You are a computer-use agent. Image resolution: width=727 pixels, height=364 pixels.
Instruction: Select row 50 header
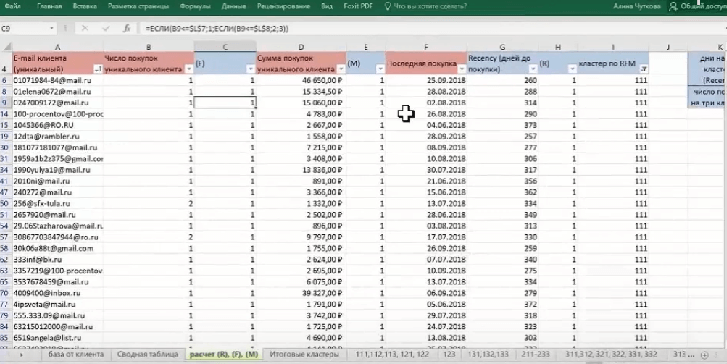pyautogui.click(x=6, y=204)
